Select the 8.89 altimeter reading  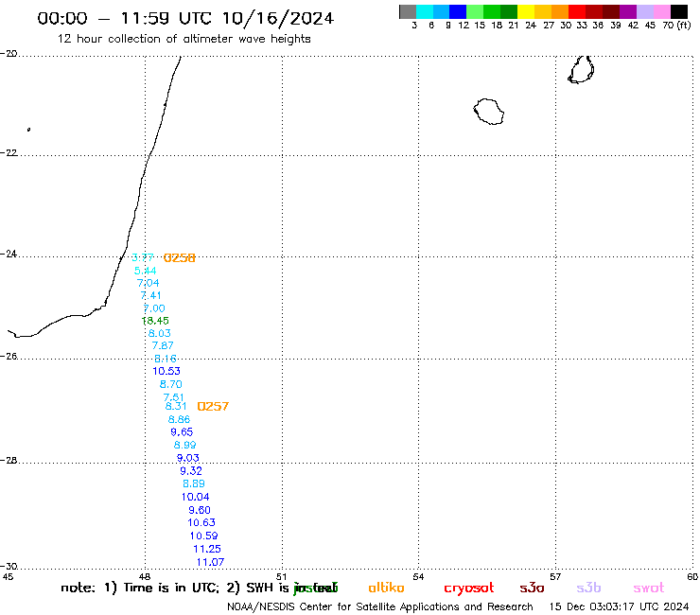click(x=194, y=483)
